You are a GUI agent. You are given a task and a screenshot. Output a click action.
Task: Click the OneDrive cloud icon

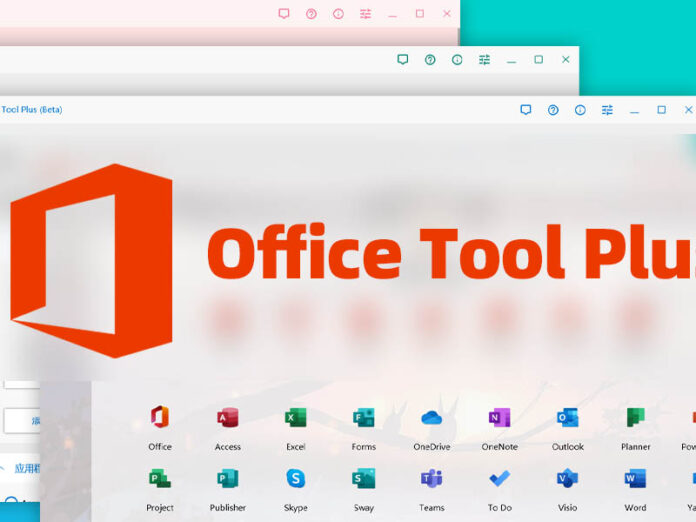point(431,418)
